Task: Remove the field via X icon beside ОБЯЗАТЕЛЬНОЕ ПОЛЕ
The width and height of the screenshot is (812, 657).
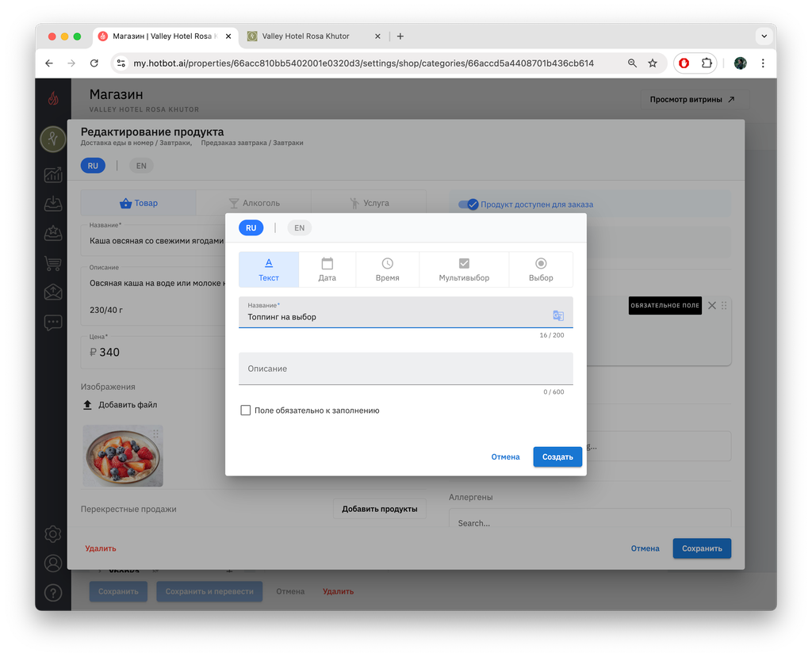Action: click(712, 305)
